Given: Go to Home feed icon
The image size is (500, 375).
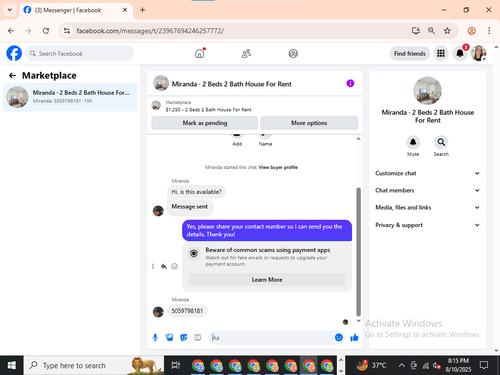Looking at the screenshot, I should point(199,53).
